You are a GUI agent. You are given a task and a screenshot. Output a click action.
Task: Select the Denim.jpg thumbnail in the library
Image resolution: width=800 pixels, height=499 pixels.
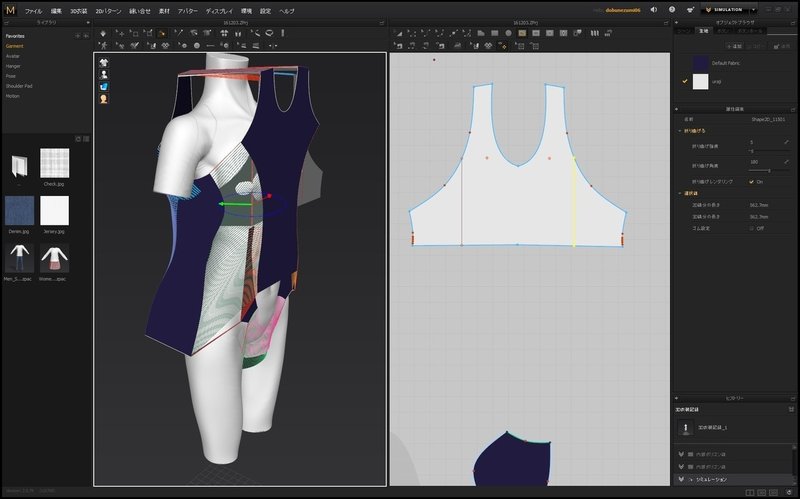tap(19, 211)
